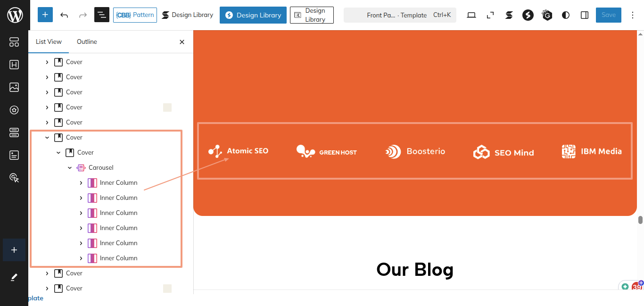The height and width of the screenshot is (306, 644).
Task: Select the Atomic SEO logo on canvas
Action: [x=239, y=151]
